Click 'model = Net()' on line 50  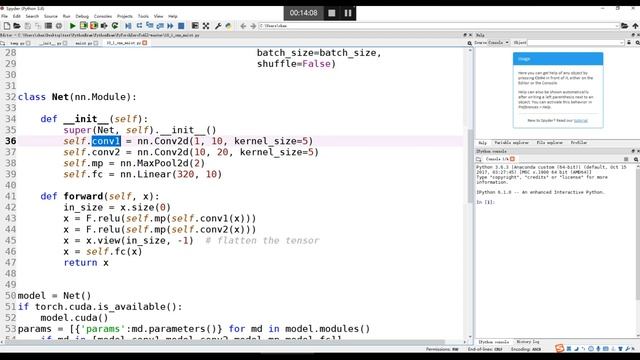[x=54, y=296]
